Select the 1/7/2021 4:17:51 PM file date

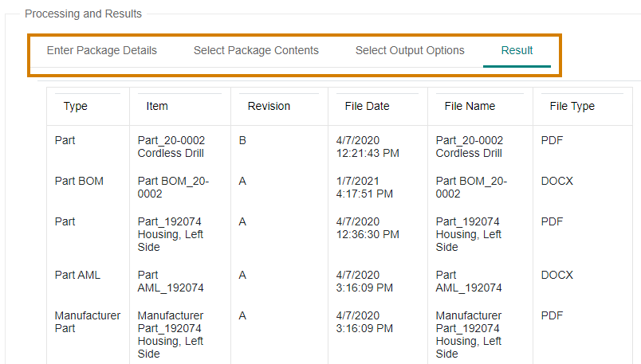pos(364,187)
